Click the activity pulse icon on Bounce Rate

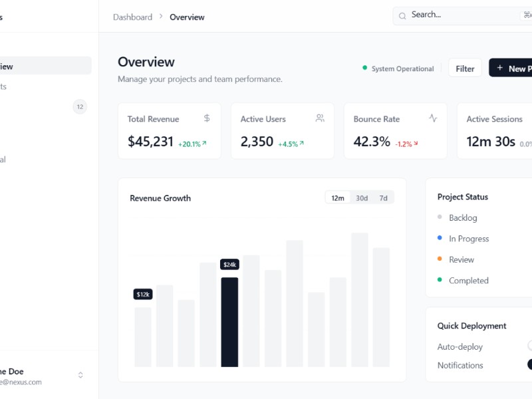433,118
